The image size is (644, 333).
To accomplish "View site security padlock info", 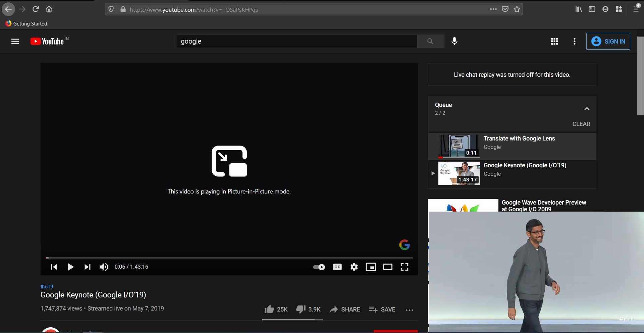I will (123, 9).
